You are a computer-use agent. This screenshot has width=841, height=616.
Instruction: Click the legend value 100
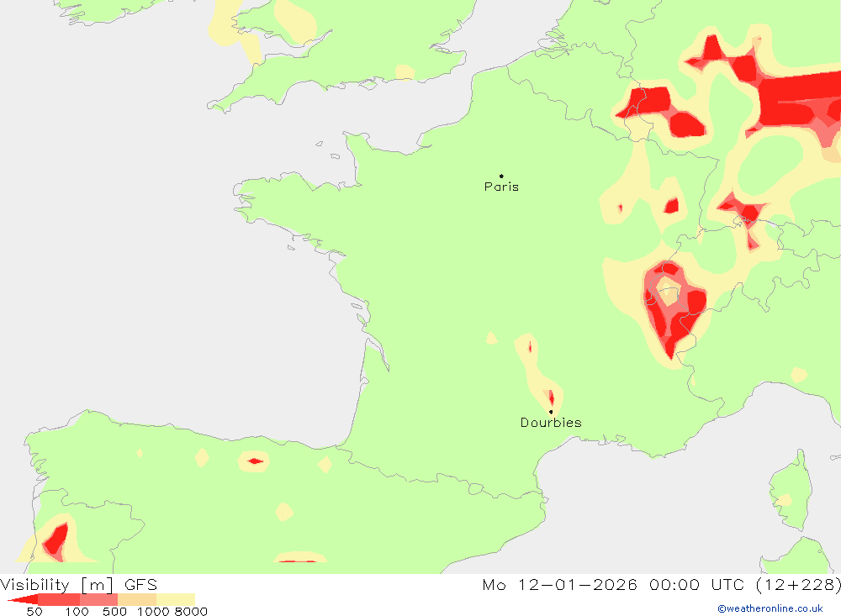(77, 612)
